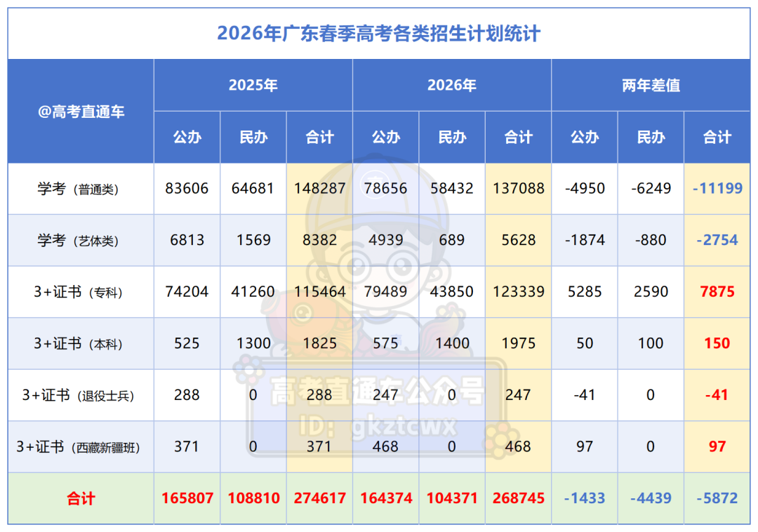
Task: Select blue difference value -2754
Action: point(717,240)
